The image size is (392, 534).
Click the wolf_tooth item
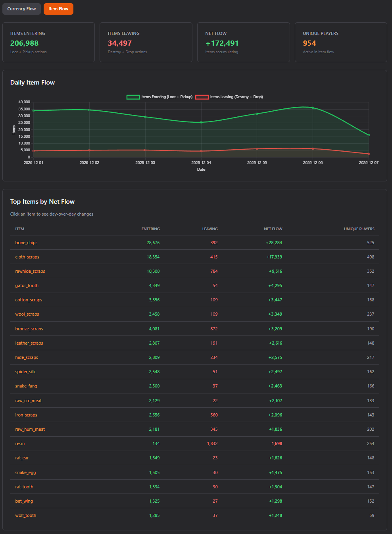[x=26, y=515]
